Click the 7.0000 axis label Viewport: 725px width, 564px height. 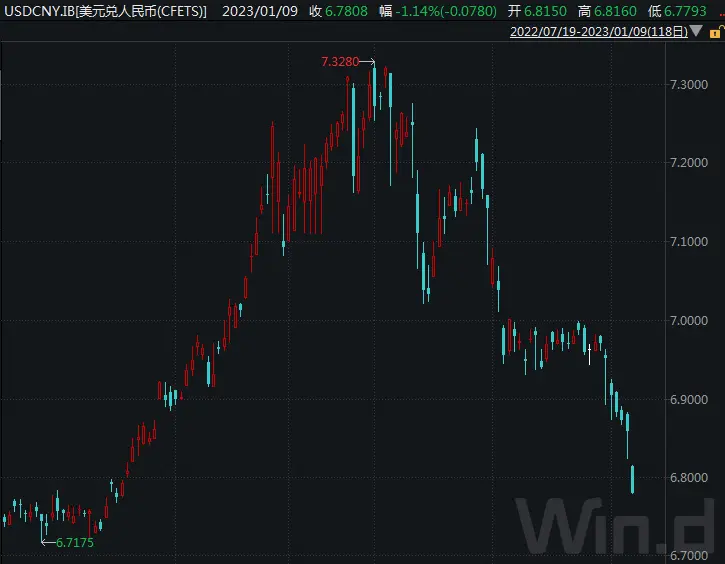pyautogui.click(x=689, y=320)
